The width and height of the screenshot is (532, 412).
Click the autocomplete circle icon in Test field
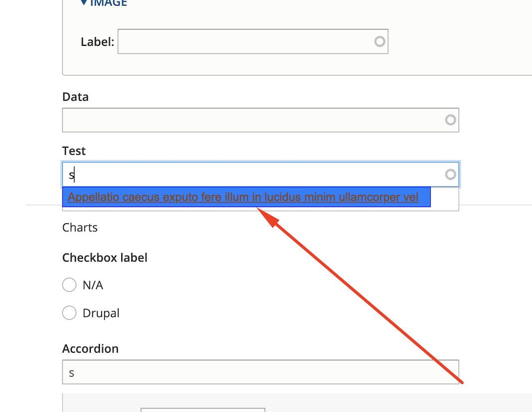click(x=451, y=175)
